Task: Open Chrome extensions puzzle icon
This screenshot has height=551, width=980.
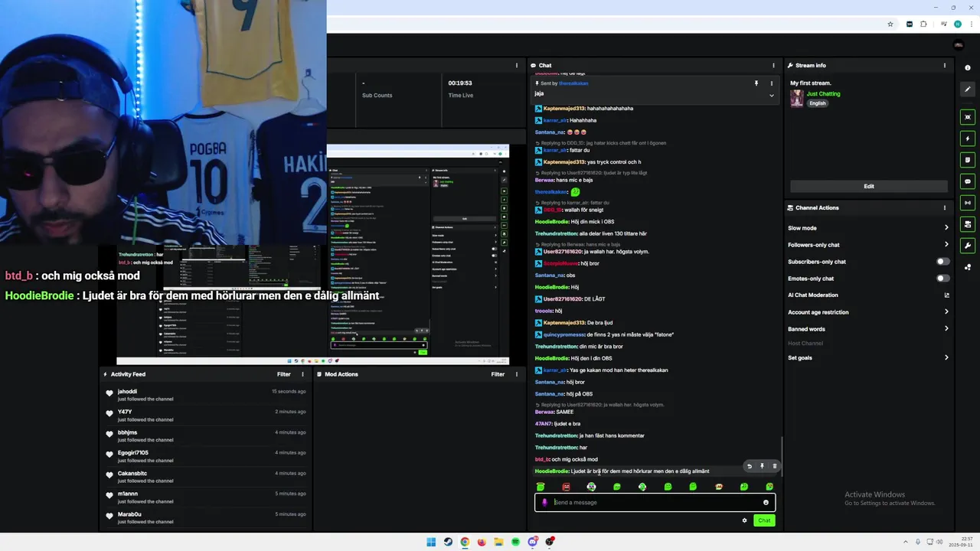Action: point(924,24)
